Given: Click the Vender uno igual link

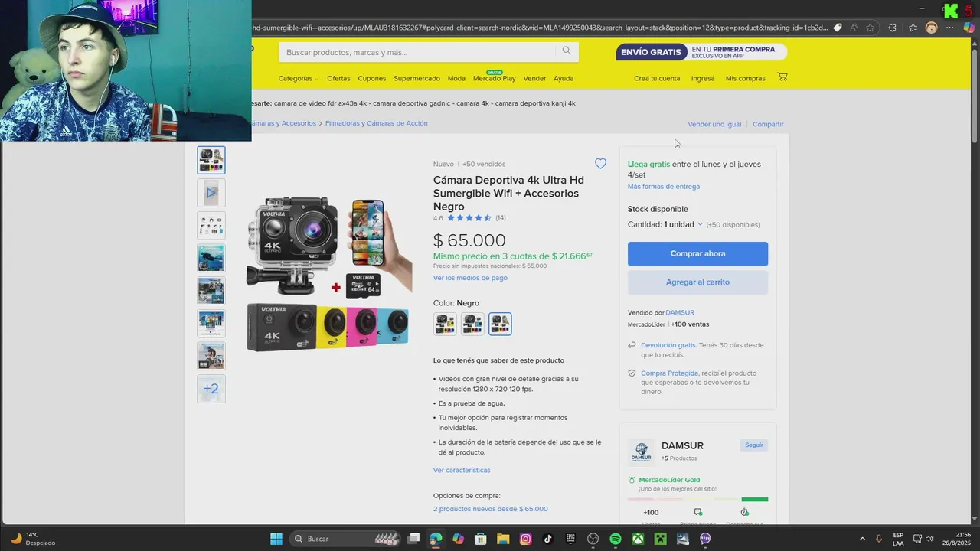Looking at the screenshot, I should pyautogui.click(x=714, y=124).
